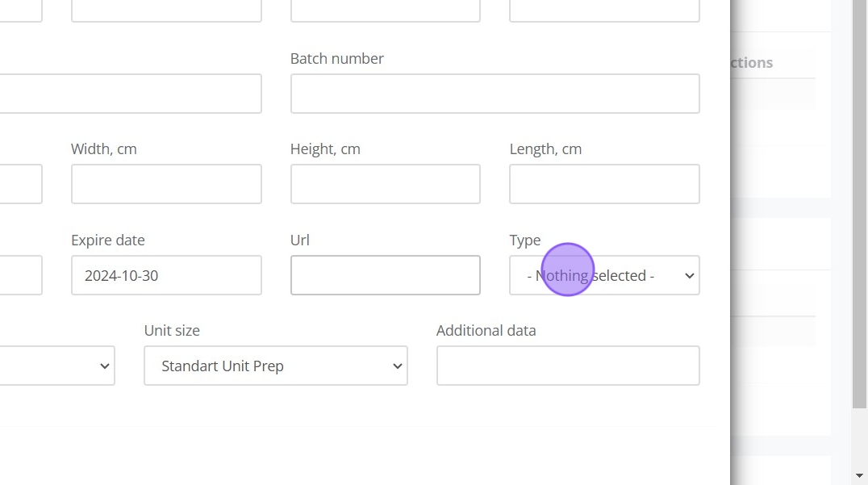Viewport: 868px width, 485px height.
Task: Click the chevron arrow in Type select
Action: [x=689, y=275]
